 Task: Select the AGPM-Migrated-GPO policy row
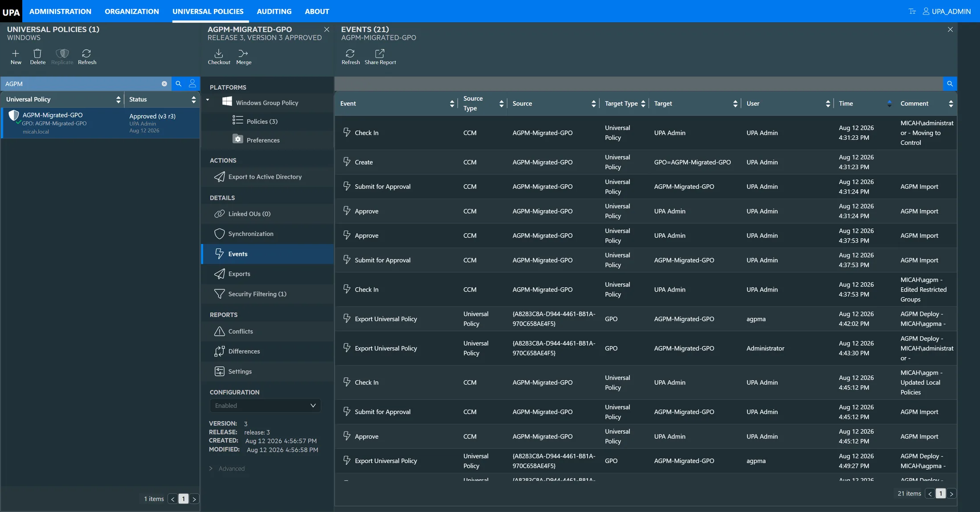pyautogui.click(x=101, y=123)
